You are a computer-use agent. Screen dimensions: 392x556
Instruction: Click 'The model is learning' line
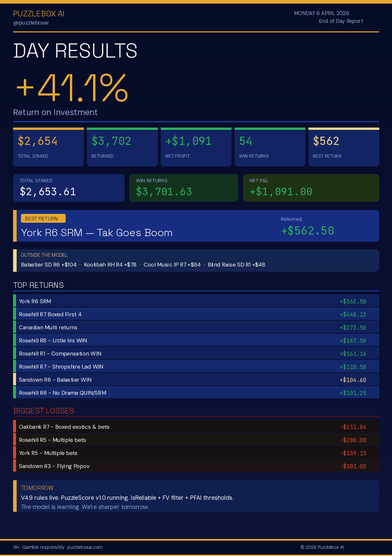(x=85, y=507)
